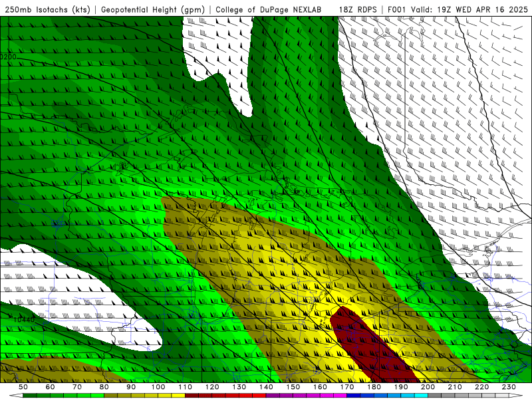Click the '80' color scale label

[104, 387]
